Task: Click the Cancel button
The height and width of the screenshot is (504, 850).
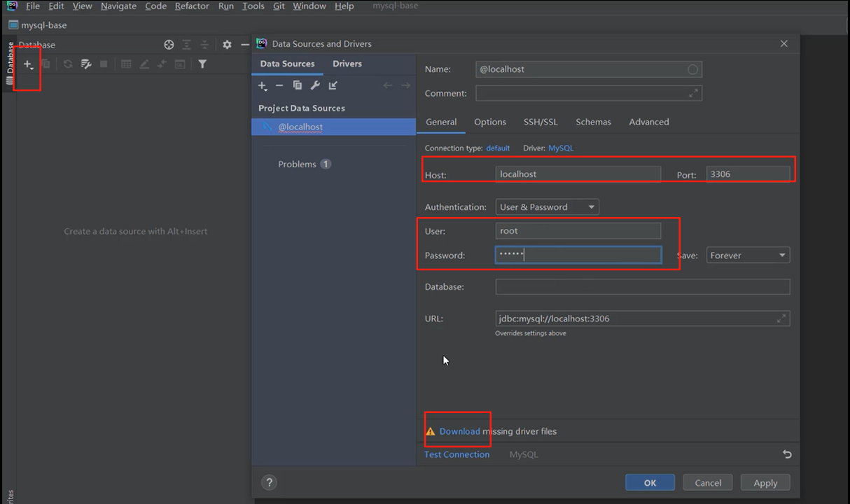Action: pos(708,482)
